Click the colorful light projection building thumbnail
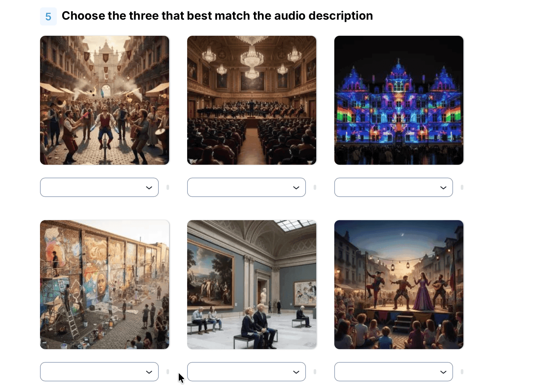The width and height of the screenshot is (535, 392). pyautogui.click(x=399, y=100)
